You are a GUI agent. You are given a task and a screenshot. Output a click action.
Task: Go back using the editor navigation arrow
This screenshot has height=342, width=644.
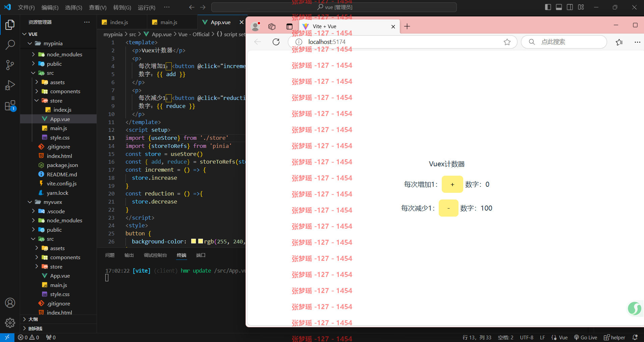click(192, 7)
